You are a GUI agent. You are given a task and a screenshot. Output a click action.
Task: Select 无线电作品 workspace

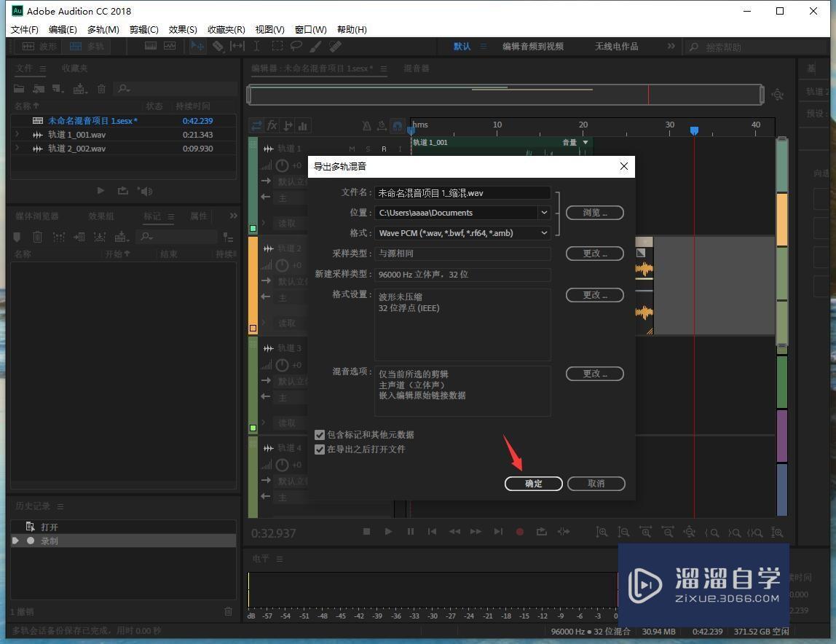616,47
